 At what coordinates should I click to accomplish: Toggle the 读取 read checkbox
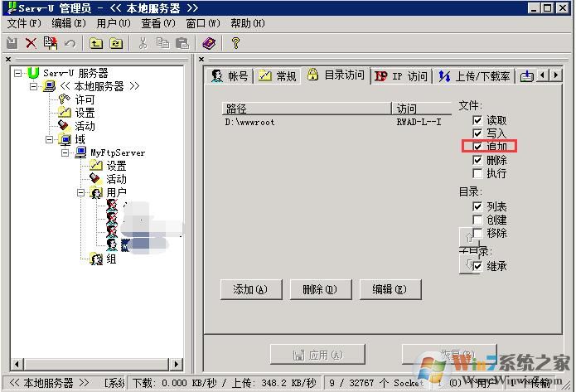477,120
